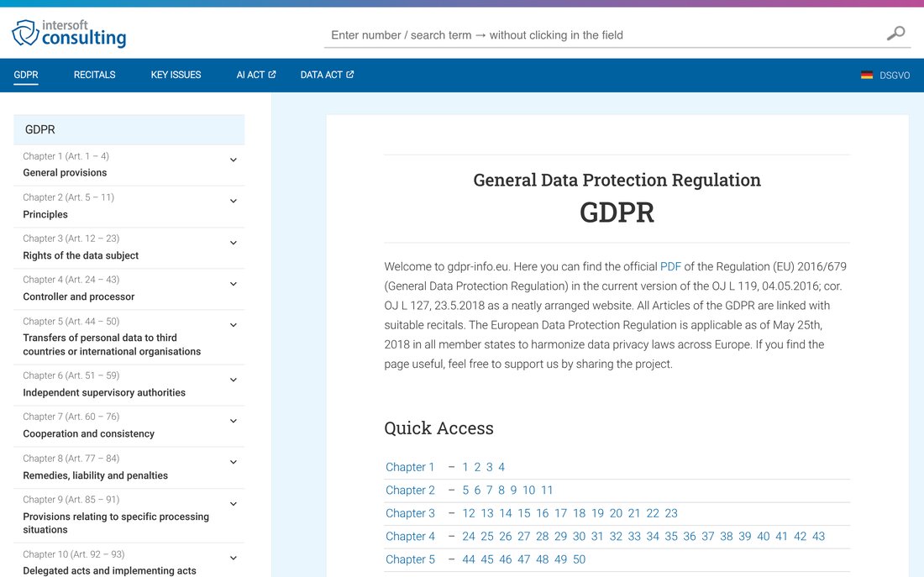Click the magnifier search icon

(x=895, y=34)
